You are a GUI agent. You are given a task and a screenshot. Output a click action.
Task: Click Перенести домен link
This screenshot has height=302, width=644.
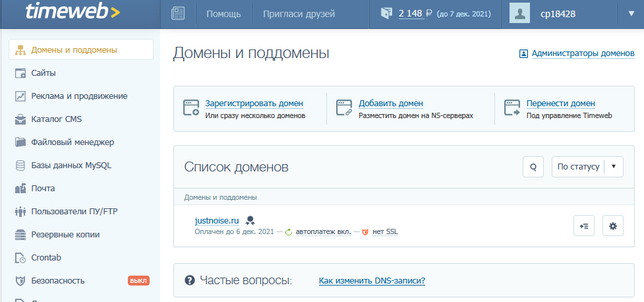click(x=561, y=104)
